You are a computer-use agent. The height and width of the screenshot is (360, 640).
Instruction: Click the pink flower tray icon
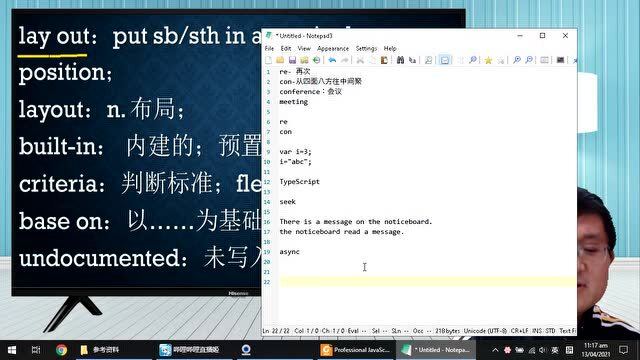click(507, 350)
